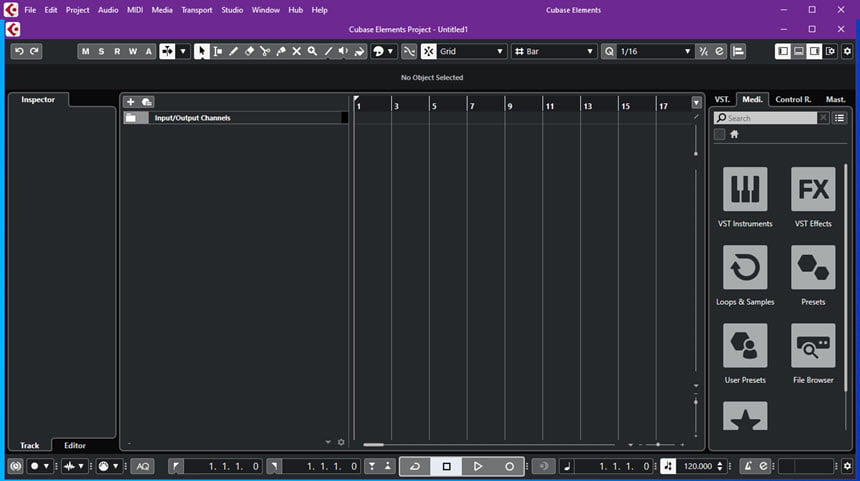Screen dimensions: 860x481
Task: Switch to the Editor tab in Inspector
Action: coord(75,445)
